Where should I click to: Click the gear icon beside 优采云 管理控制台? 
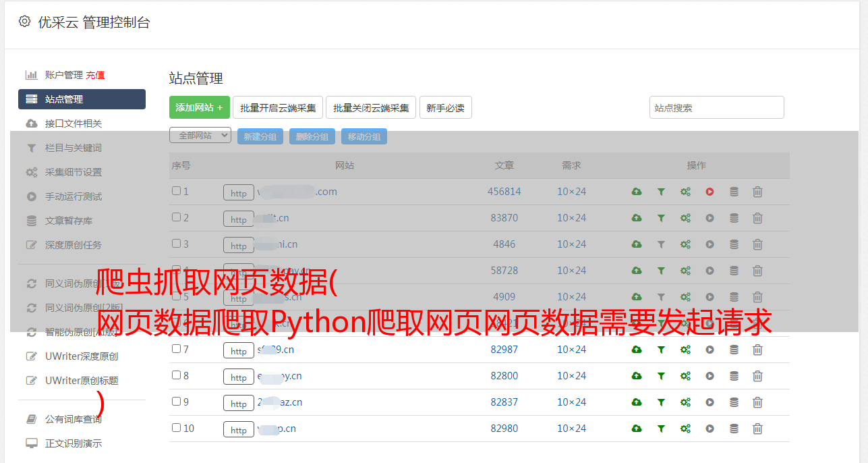(x=25, y=22)
